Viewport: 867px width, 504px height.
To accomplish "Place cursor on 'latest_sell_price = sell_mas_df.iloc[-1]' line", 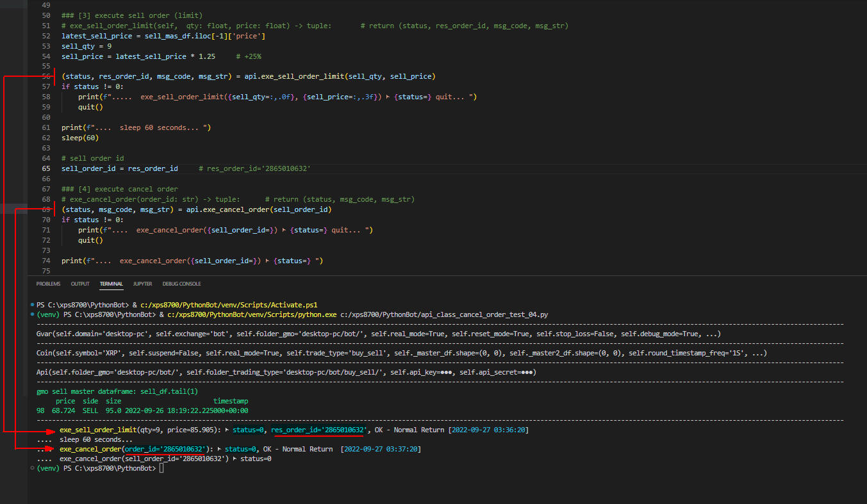I will (x=163, y=36).
